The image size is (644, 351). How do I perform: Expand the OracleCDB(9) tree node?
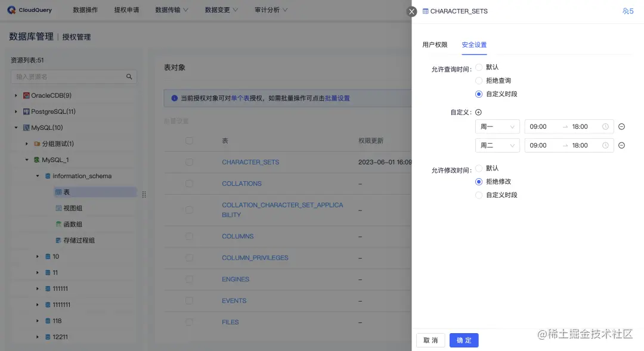tap(16, 95)
